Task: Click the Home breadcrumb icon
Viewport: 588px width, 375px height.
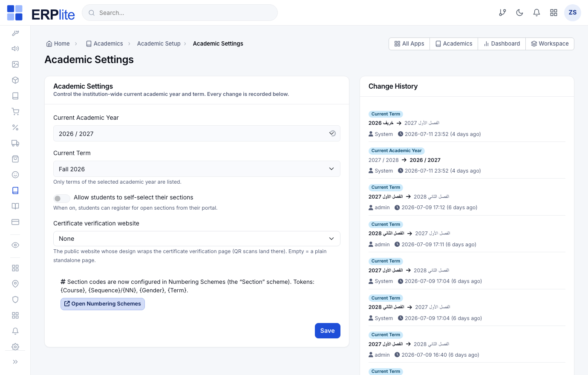Action: point(49,44)
